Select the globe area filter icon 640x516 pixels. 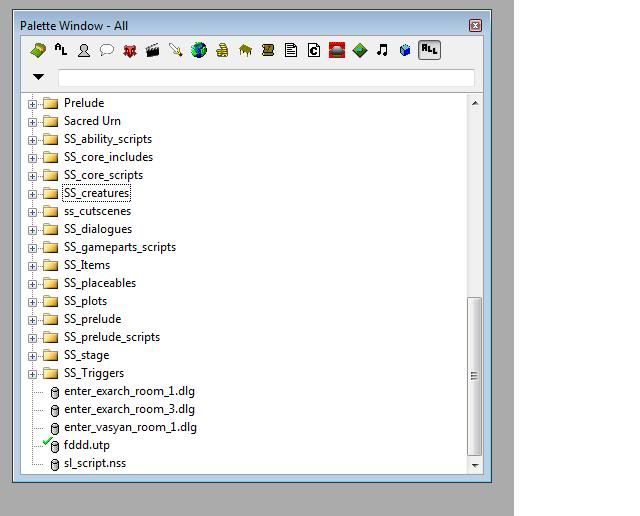(199, 50)
